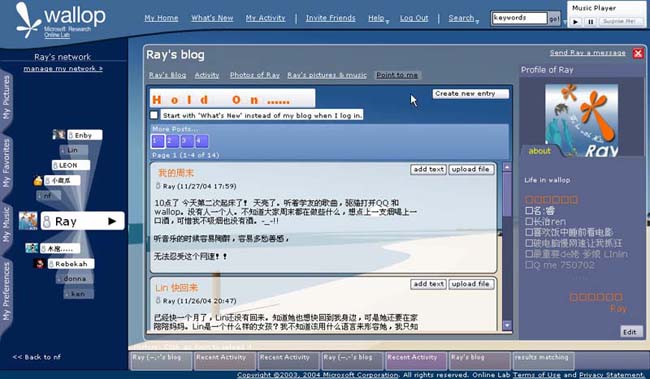650x379 pixels.
Task: Open the Help dropdown menu
Action: 378,18
